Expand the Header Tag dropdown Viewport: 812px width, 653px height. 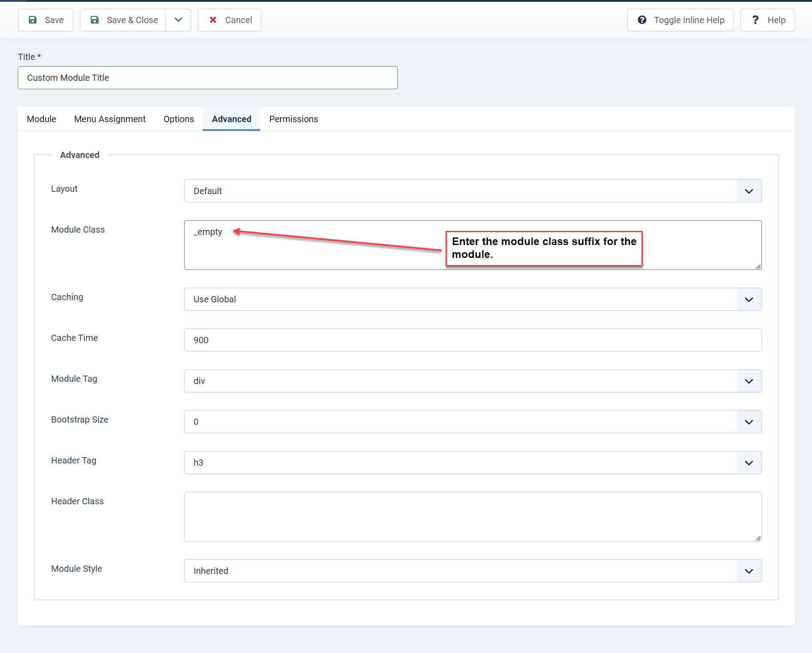(472, 463)
